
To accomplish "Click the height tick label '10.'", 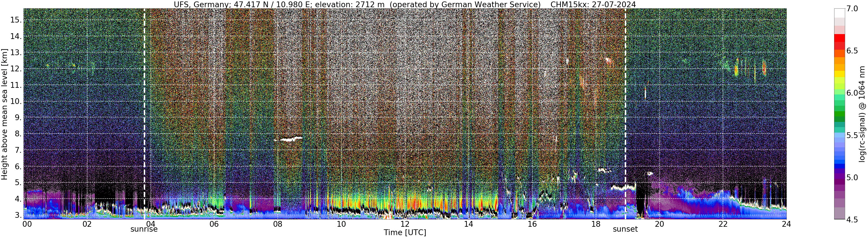I will tap(16, 101).
